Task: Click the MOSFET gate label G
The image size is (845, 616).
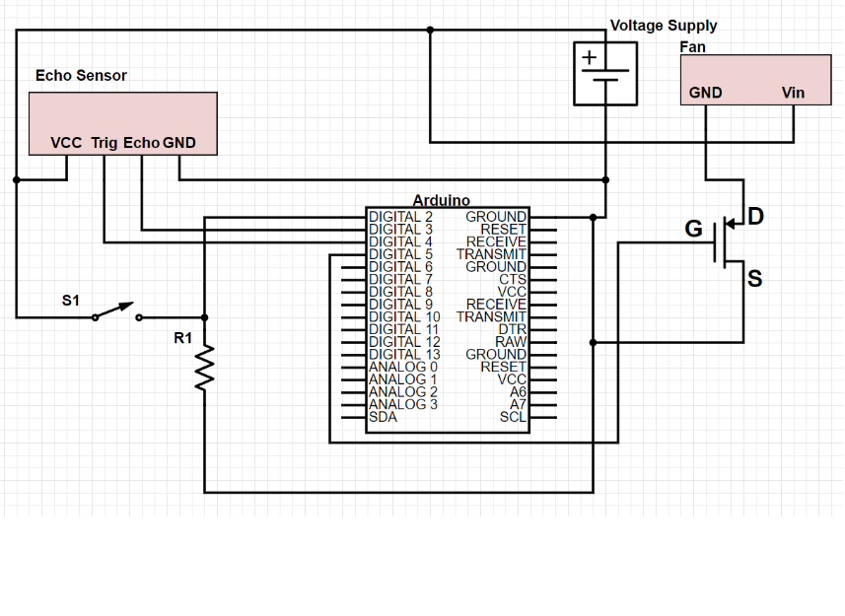Action: click(693, 229)
